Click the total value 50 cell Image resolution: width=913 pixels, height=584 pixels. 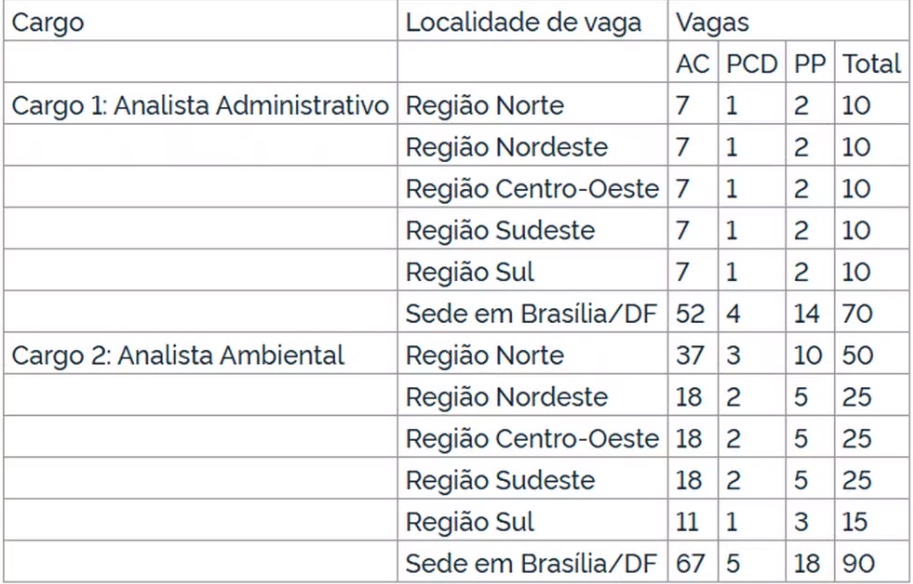857,355
